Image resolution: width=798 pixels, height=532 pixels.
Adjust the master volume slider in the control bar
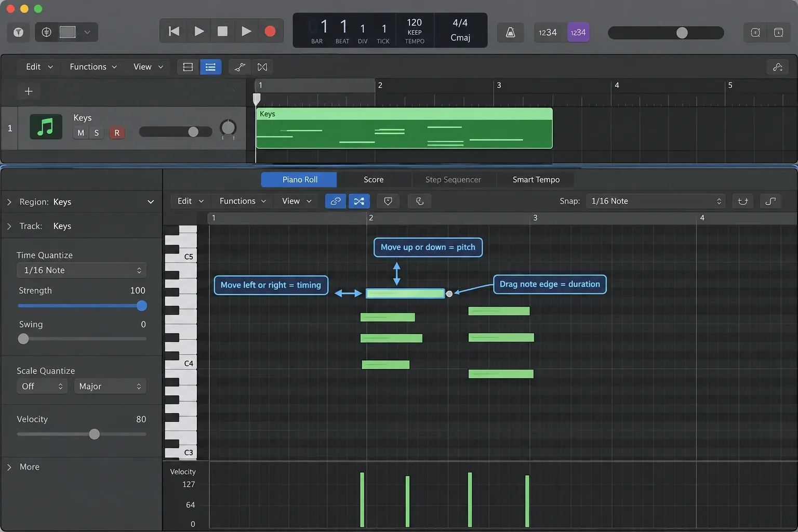[666, 33]
